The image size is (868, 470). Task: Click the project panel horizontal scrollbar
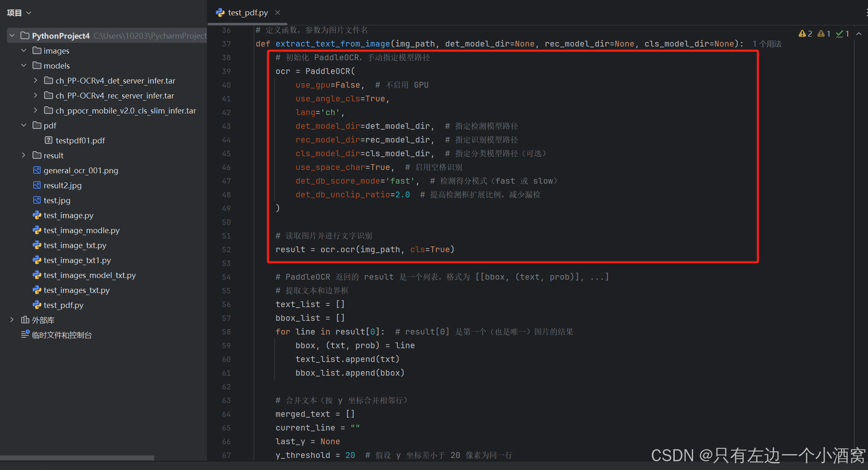[x=77, y=458]
